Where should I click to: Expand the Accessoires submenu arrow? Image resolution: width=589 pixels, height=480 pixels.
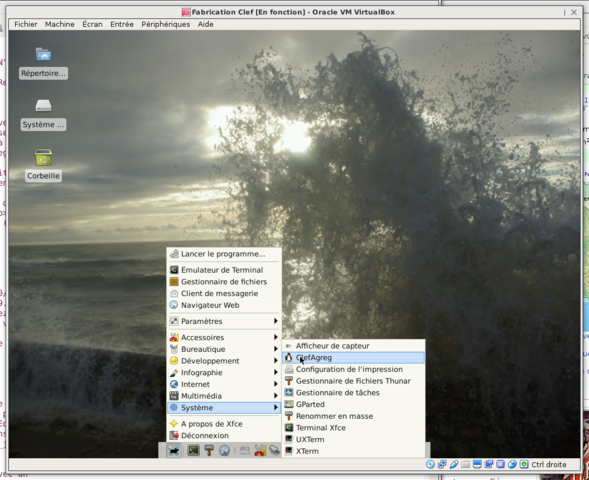pos(275,337)
